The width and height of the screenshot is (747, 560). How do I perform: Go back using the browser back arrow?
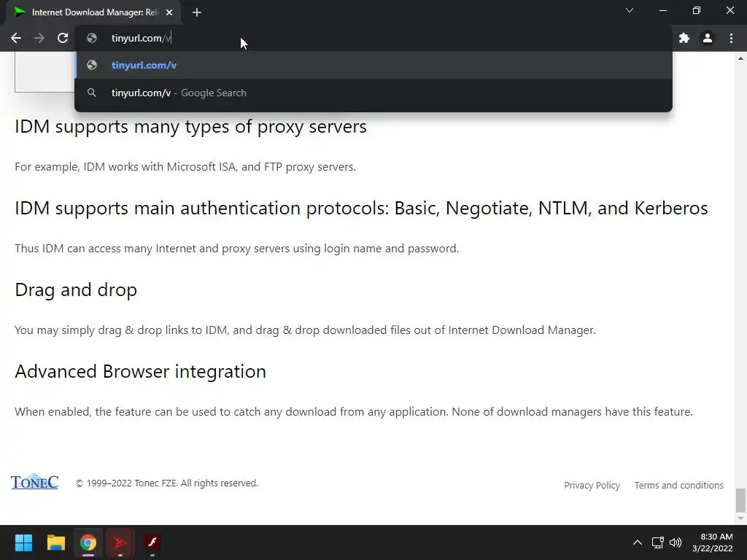(x=16, y=38)
